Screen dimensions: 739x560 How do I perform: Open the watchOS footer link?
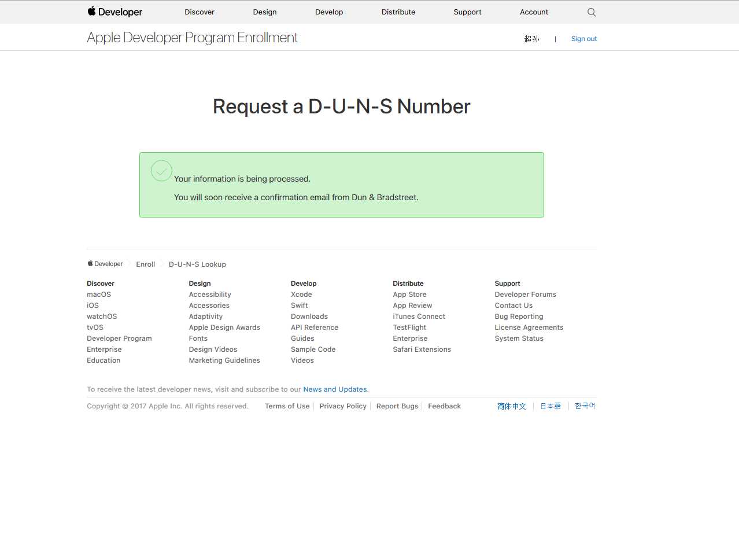click(x=102, y=316)
